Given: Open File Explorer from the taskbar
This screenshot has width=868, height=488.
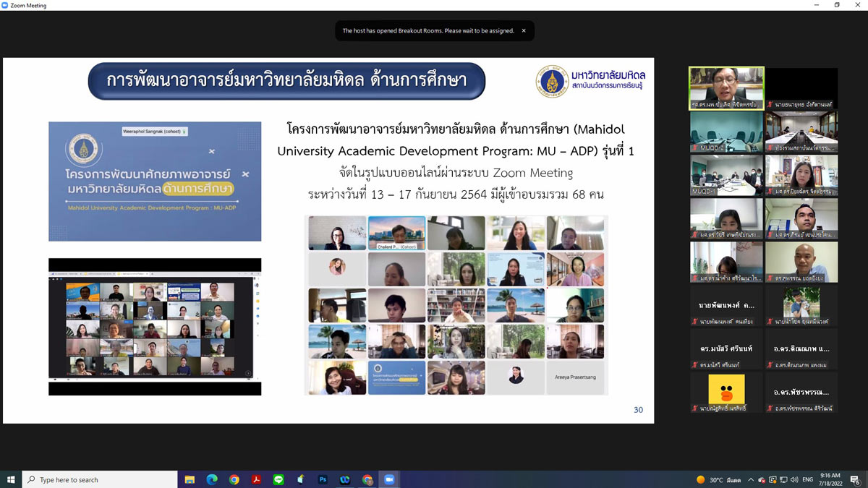Looking at the screenshot, I should [x=190, y=479].
